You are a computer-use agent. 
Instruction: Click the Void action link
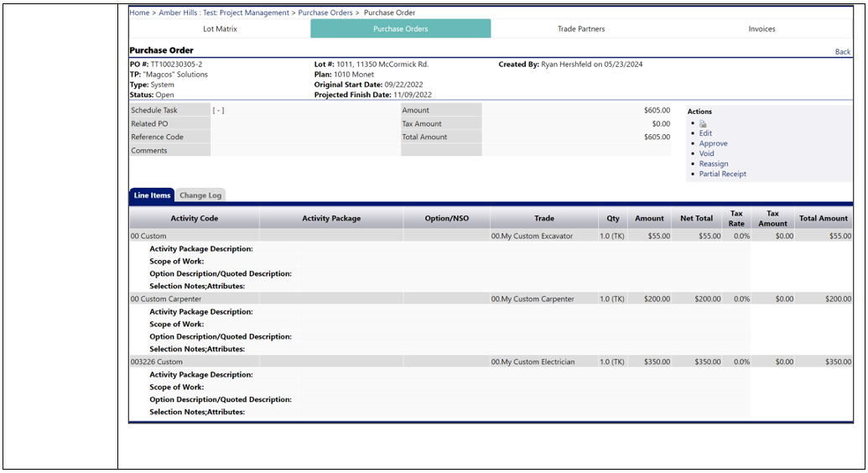(x=706, y=153)
